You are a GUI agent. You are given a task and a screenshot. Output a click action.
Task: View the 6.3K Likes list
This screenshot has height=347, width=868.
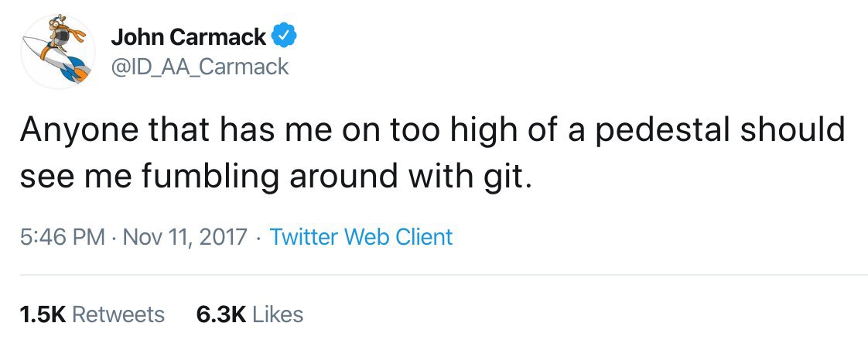pyautogui.click(x=249, y=314)
